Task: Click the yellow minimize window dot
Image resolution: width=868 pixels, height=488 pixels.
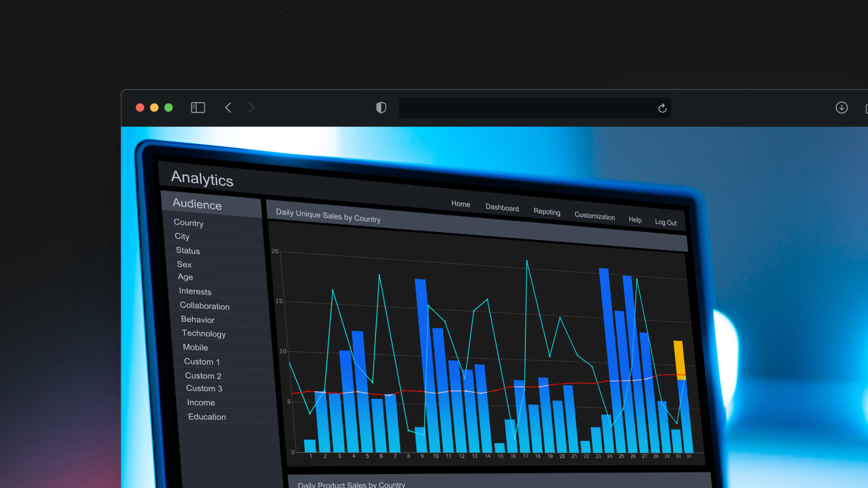Action: point(154,108)
